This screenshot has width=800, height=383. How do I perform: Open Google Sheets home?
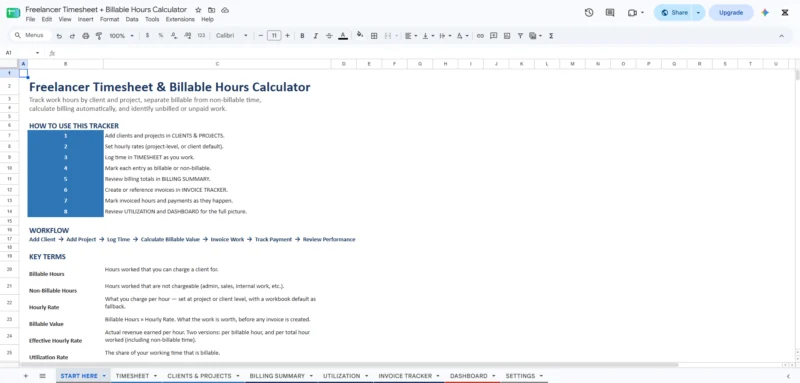coord(13,13)
